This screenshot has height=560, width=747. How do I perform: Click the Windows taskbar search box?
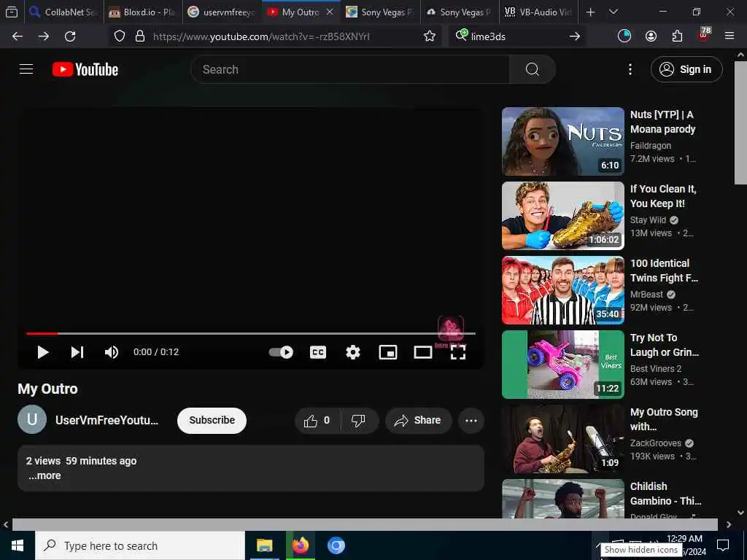tap(140, 545)
